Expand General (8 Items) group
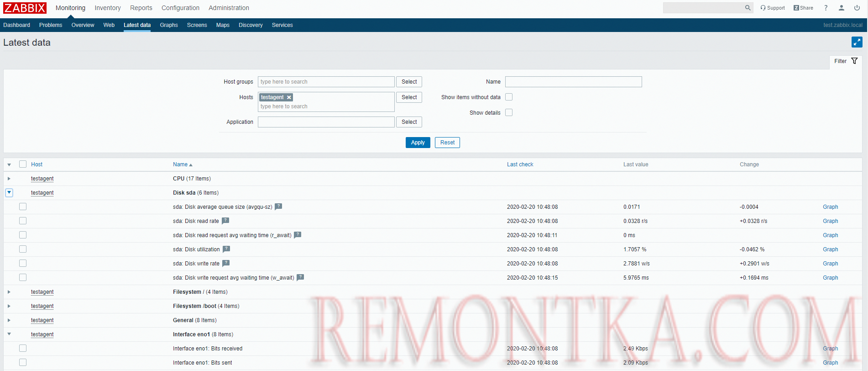The height and width of the screenshot is (371, 868). click(9, 320)
